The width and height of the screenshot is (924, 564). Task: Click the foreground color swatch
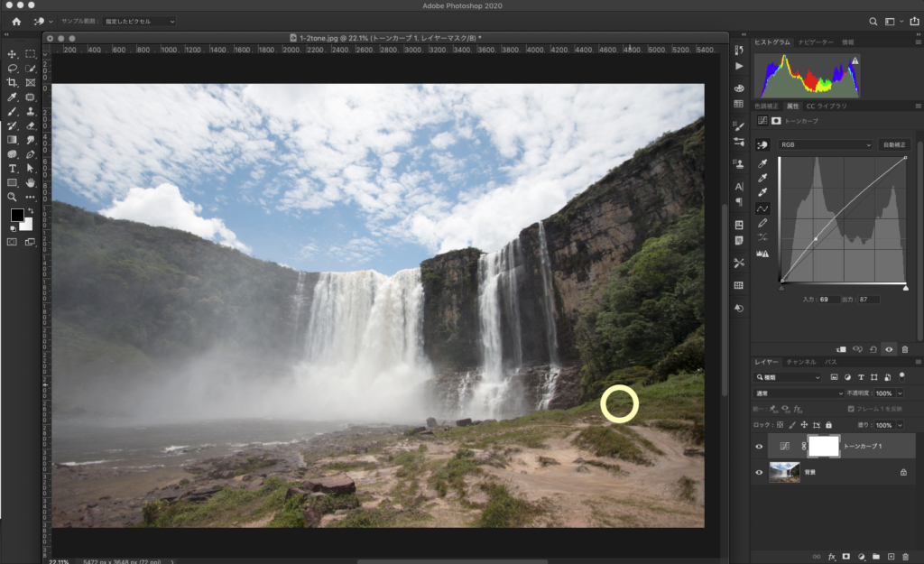[16, 215]
